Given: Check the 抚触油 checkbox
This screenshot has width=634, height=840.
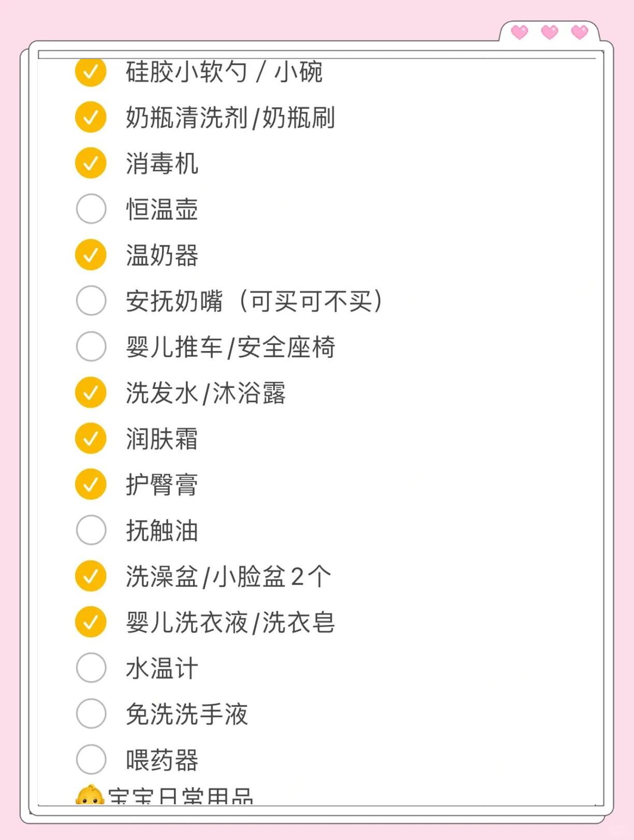Looking at the screenshot, I should [91, 530].
